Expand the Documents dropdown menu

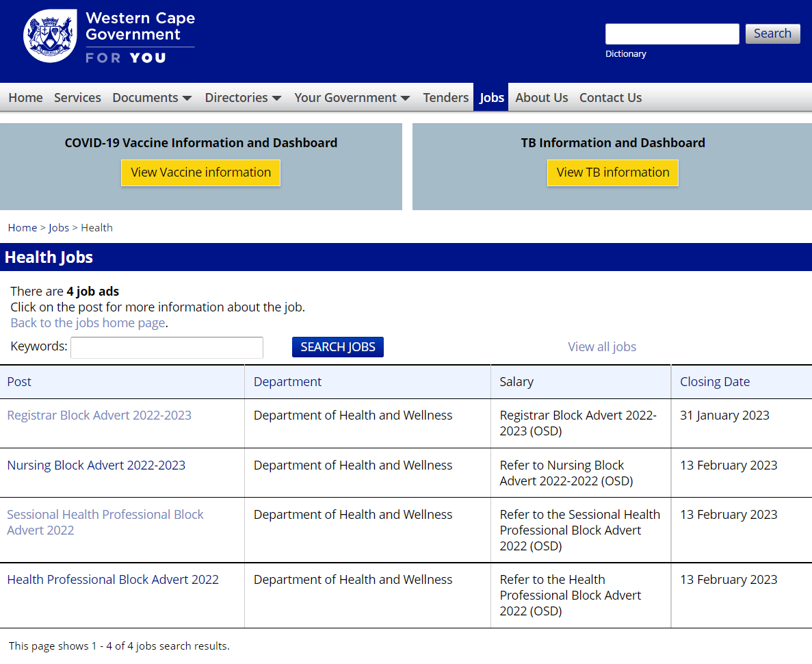coord(152,98)
